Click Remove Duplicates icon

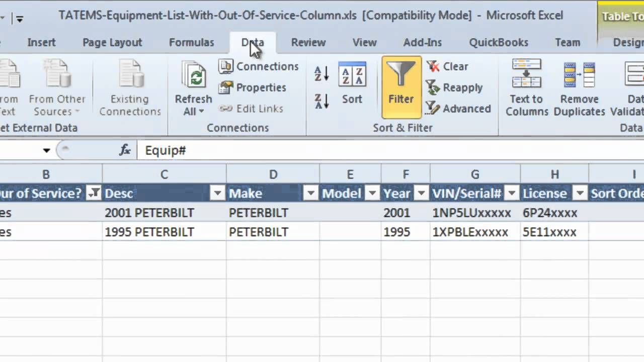pyautogui.click(x=580, y=75)
